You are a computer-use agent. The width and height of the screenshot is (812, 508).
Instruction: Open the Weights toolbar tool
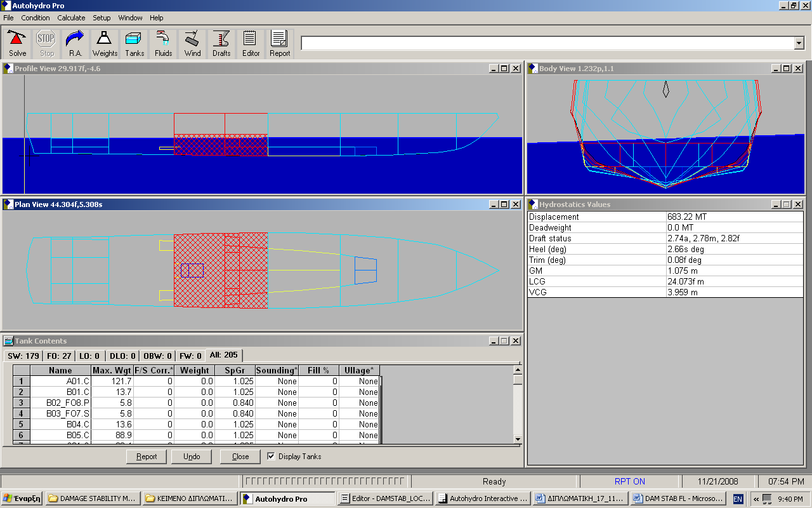click(105, 43)
